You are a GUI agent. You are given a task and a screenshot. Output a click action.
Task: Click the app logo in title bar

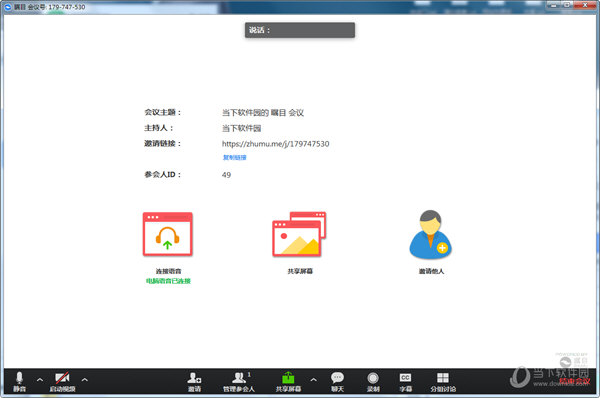[x=8, y=7]
